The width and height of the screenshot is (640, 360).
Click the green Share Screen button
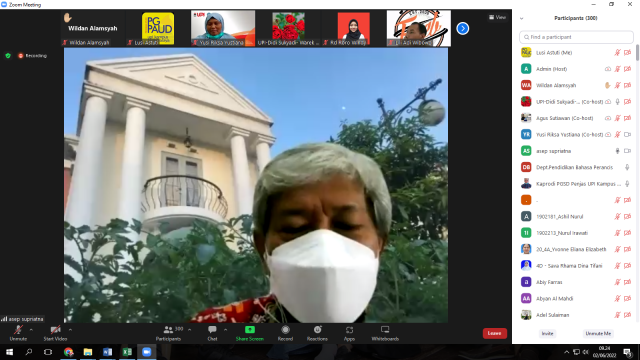249,333
